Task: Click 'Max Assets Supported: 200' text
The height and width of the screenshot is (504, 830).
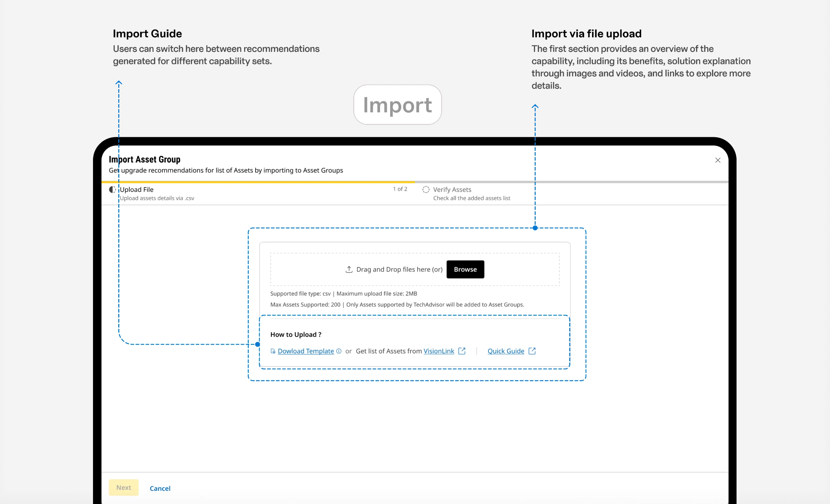Action: pyautogui.click(x=305, y=305)
